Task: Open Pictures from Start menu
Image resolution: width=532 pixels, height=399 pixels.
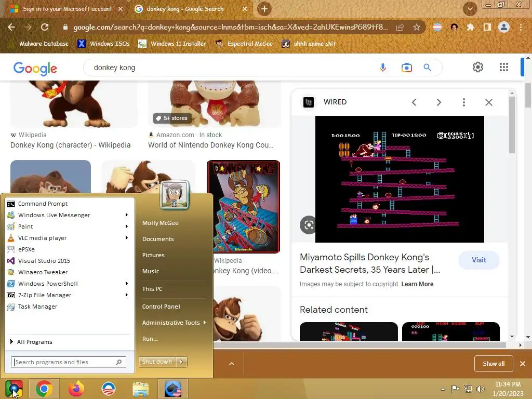Action: [153, 255]
